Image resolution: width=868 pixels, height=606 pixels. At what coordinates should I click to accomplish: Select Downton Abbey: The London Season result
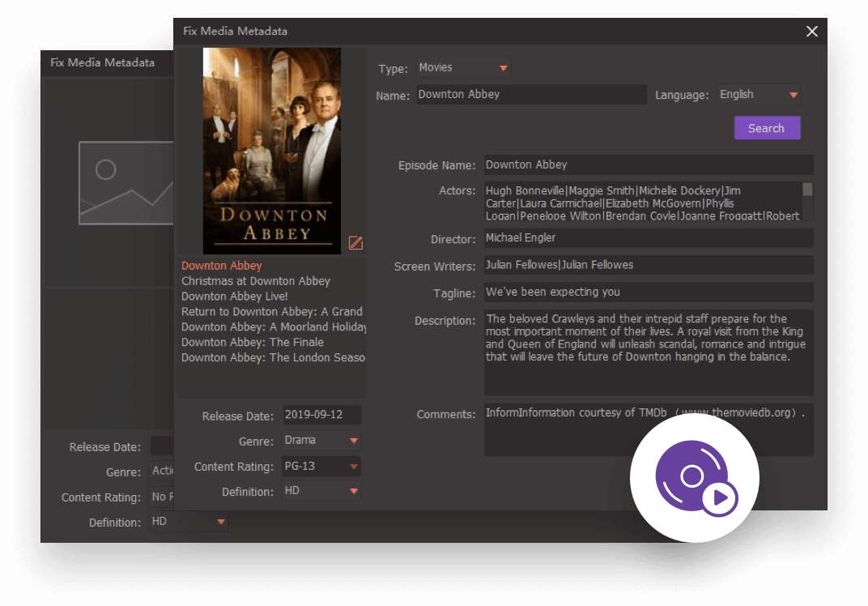coord(273,358)
